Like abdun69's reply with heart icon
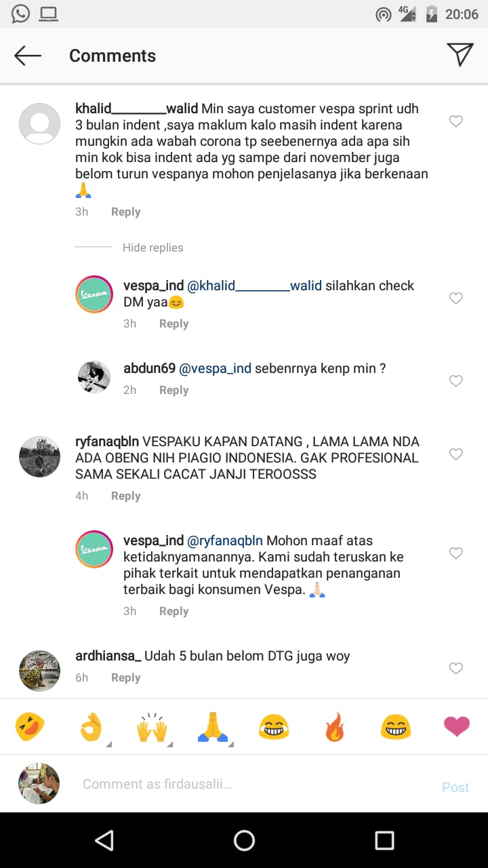Screen dimensions: 488x868 (456, 381)
